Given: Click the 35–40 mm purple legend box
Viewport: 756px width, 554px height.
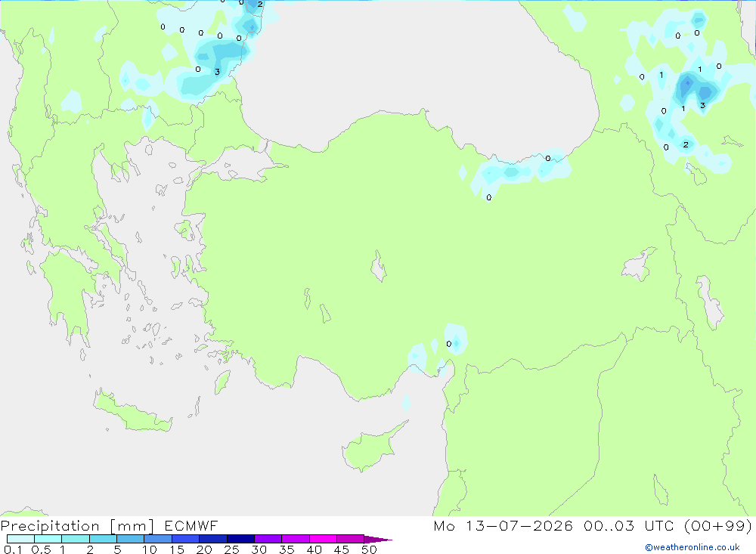Looking at the screenshot, I should click(x=296, y=539).
